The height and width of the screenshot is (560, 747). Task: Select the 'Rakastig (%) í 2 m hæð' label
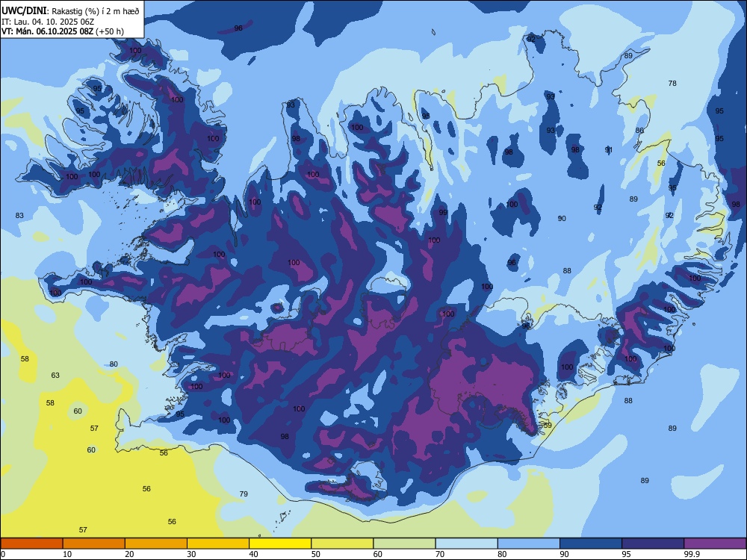(96, 11)
